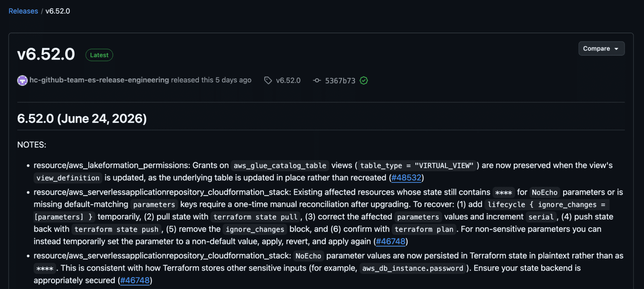
Task: Open issue #46748 after 'apply again'
Action: 390,241
